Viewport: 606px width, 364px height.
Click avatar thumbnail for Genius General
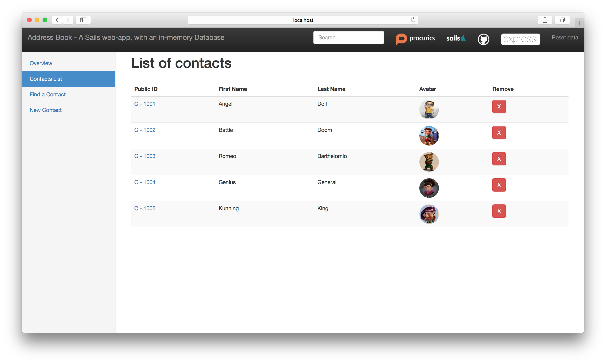(x=429, y=187)
